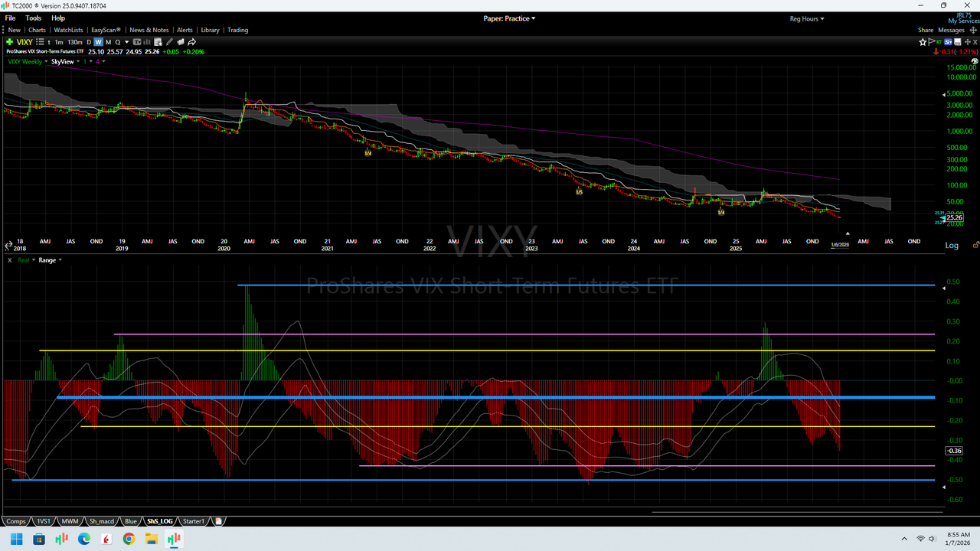The height and width of the screenshot is (551, 980).
Task: Open the Tools menu
Action: [x=34, y=18]
